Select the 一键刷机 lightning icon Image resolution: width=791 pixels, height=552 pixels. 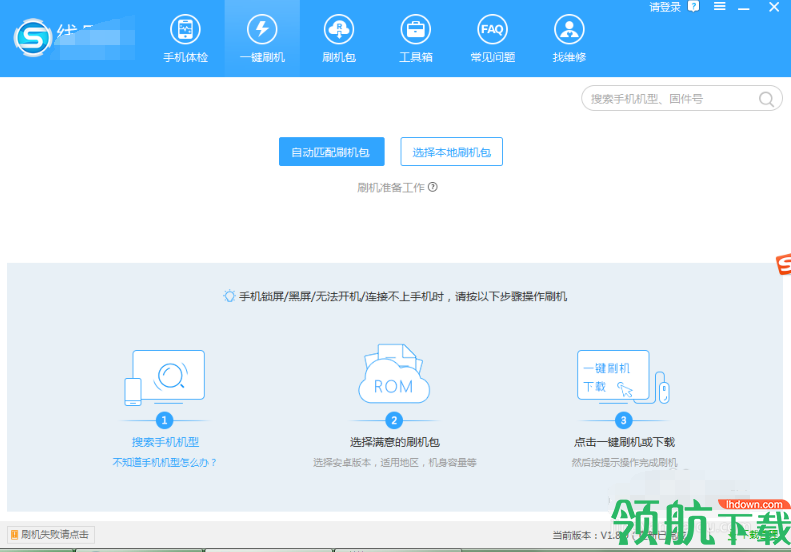click(262, 29)
